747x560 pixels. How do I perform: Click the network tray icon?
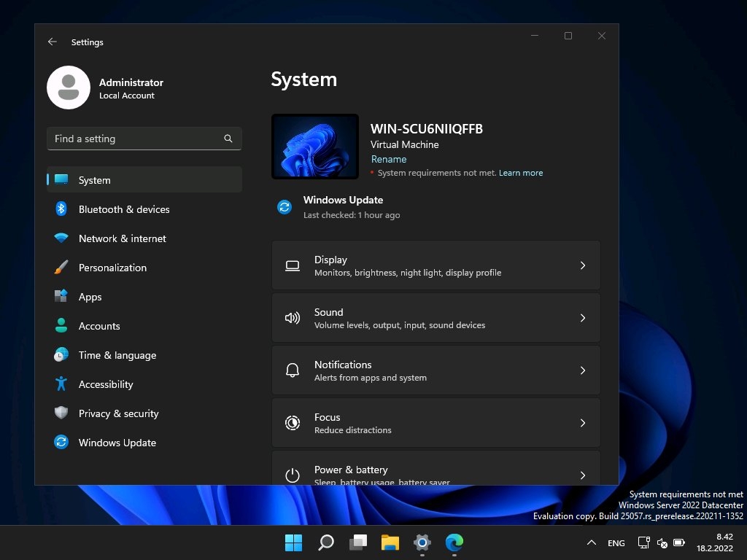(x=643, y=542)
